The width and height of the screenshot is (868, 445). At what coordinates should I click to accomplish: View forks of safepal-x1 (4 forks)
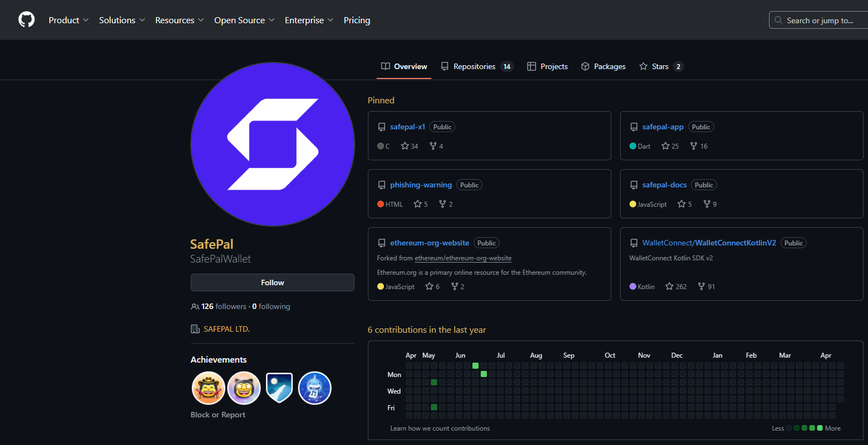pyautogui.click(x=436, y=146)
